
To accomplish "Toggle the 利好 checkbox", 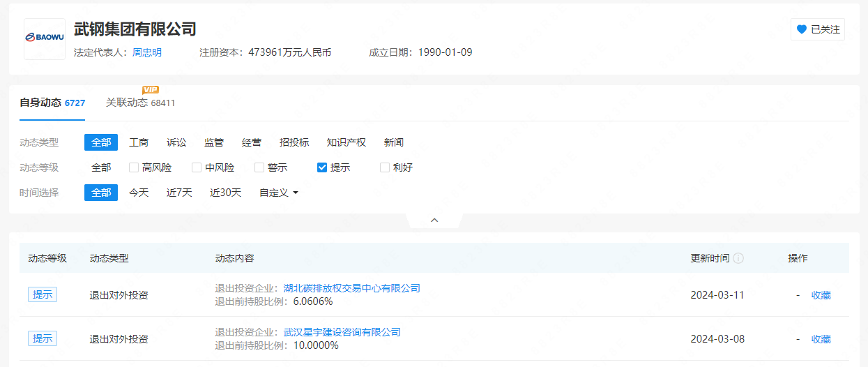I will point(385,167).
